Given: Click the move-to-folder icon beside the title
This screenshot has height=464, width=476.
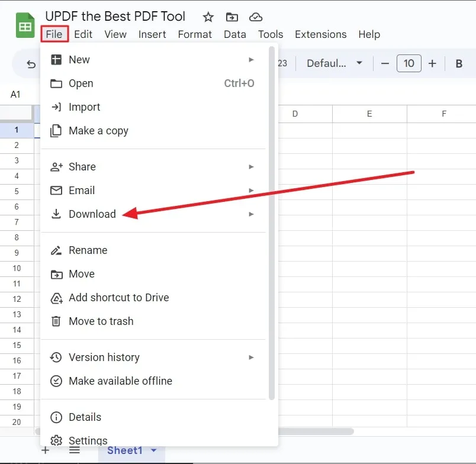Looking at the screenshot, I should pyautogui.click(x=232, y=17).
